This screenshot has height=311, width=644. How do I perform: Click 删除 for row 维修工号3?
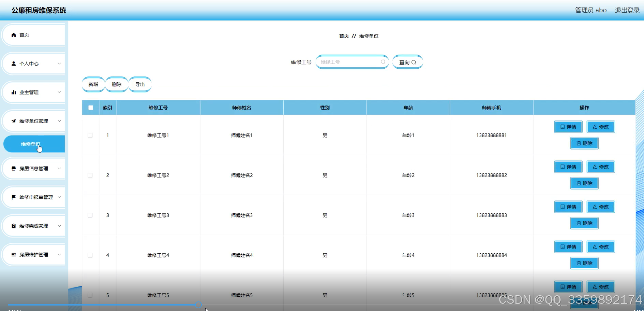(584, 223)
